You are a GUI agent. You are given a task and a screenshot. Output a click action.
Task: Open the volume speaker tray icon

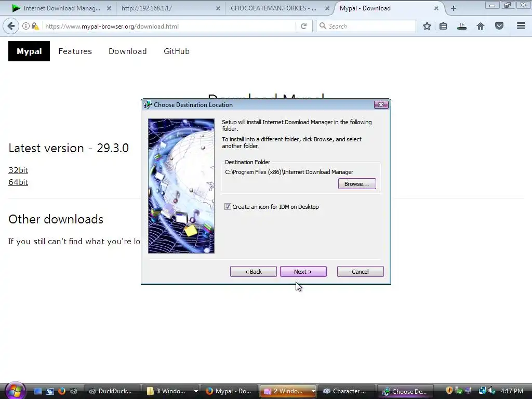tap(491, 391)
